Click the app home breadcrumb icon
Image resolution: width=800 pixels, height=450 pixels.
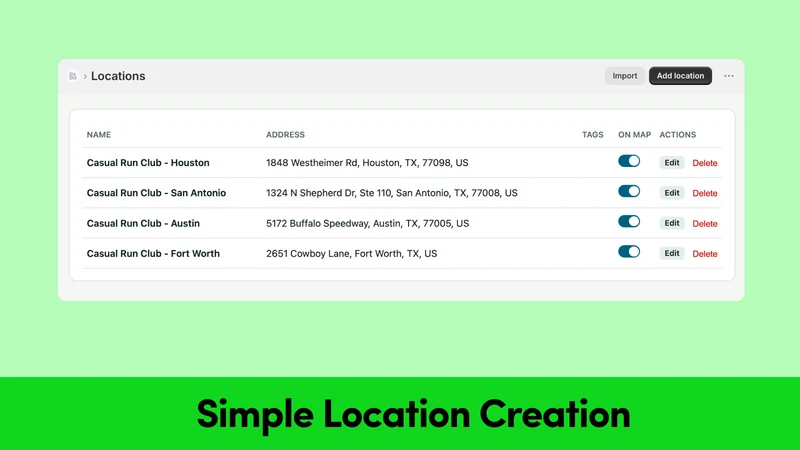click(72, 76)
